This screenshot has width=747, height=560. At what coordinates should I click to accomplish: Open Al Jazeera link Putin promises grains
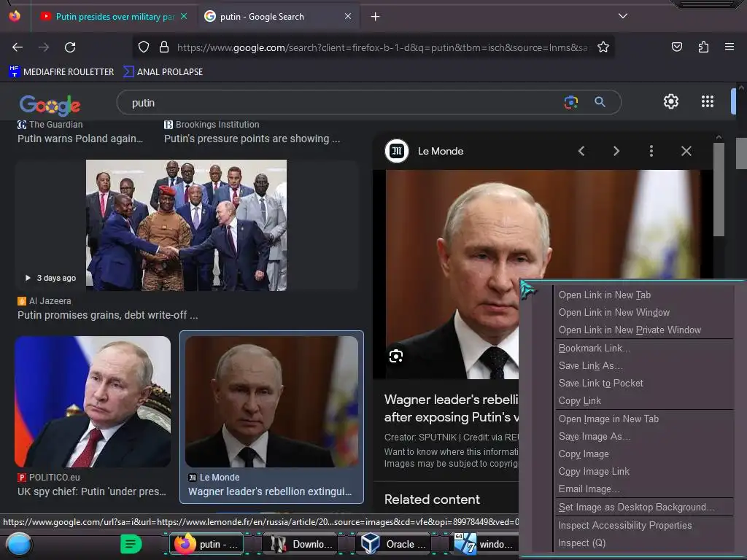point(108,315)
